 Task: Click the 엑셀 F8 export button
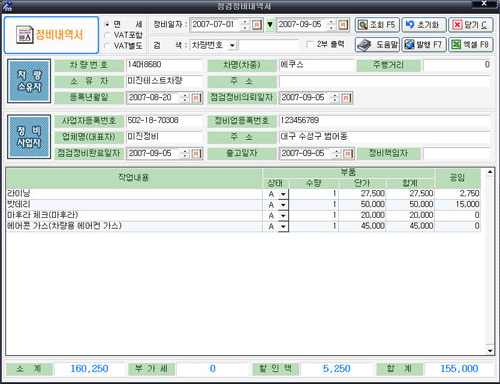(471, 44)
